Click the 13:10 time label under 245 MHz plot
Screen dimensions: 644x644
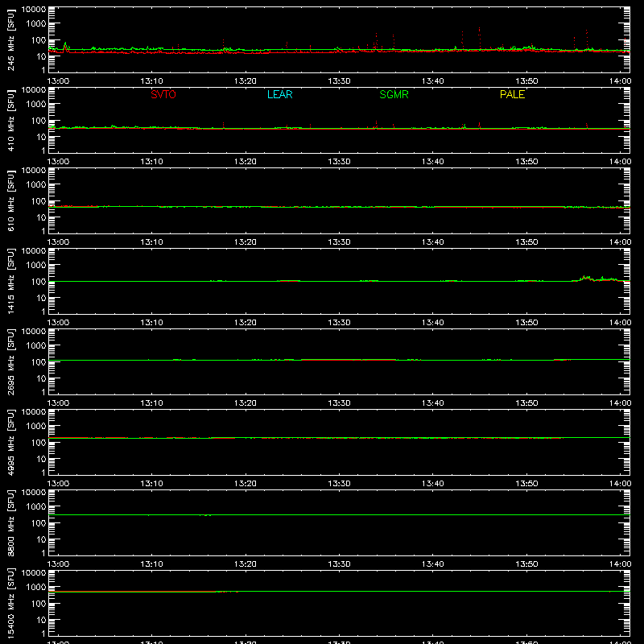pyautogui.click(x=151, y=81)
